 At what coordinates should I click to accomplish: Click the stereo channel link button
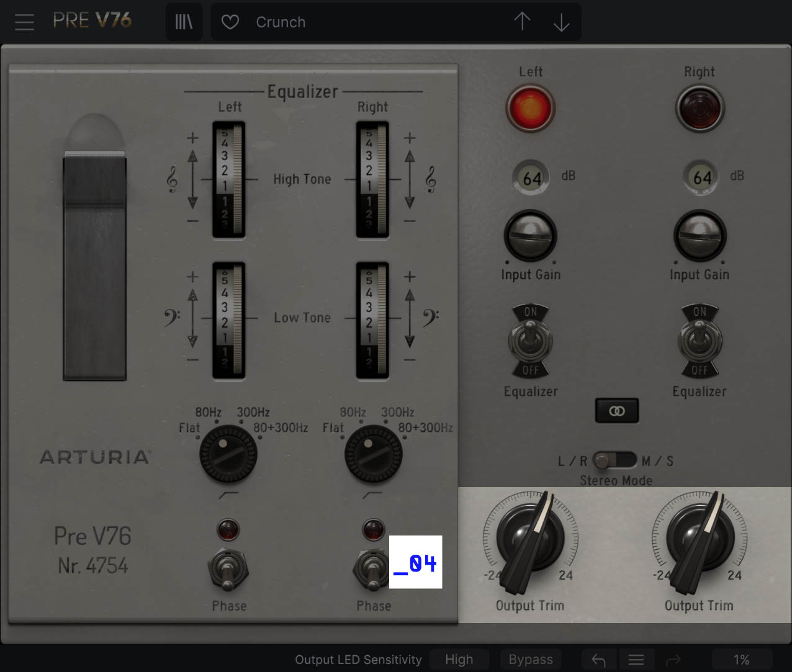[x=616, y=410]
